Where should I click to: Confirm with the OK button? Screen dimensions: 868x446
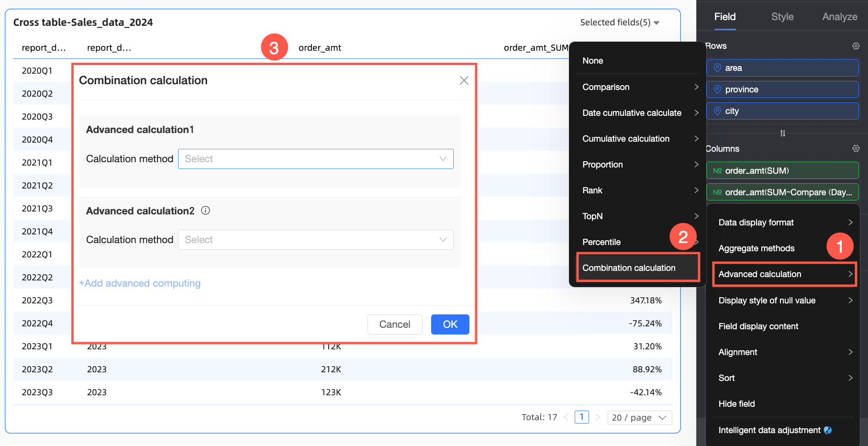point(450,324)
